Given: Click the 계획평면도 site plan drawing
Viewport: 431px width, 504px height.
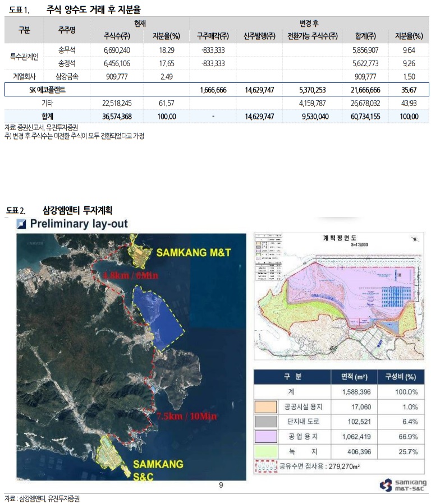Looking at the screenshot, I should [339, 296].
